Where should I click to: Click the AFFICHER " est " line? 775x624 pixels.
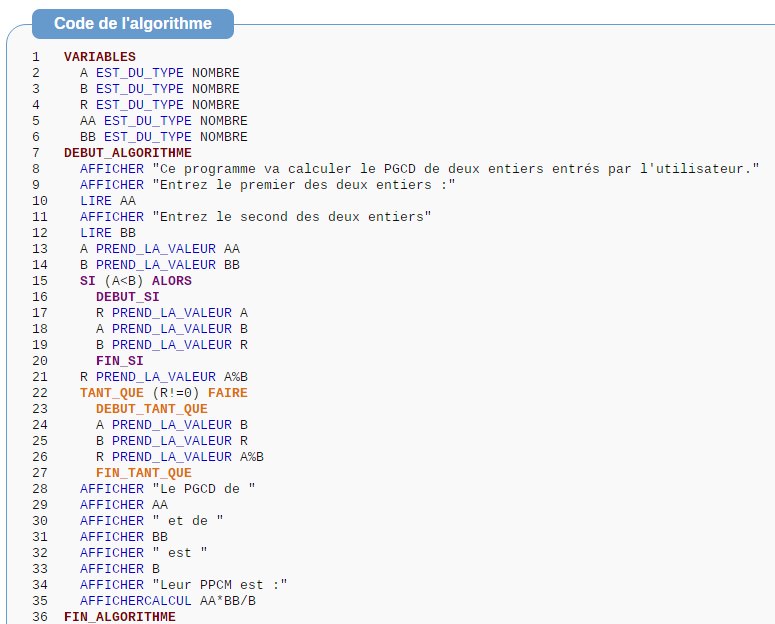coord(144,553)
